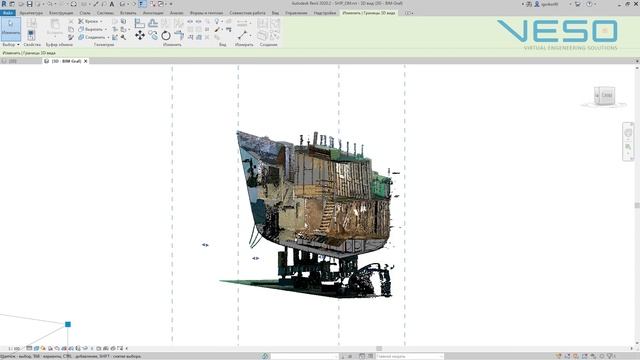Switch to the Modify | 3D view boundaries tab
Screen dimensions: 640x360
[x=369, y=13]
